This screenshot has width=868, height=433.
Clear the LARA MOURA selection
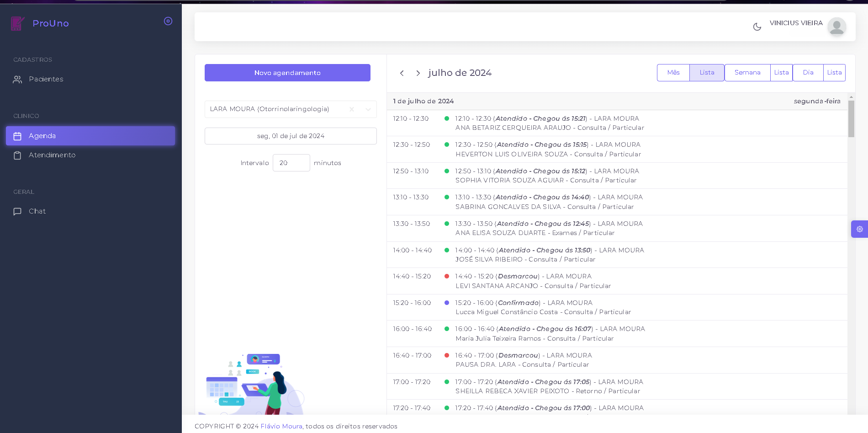[352, 109]
